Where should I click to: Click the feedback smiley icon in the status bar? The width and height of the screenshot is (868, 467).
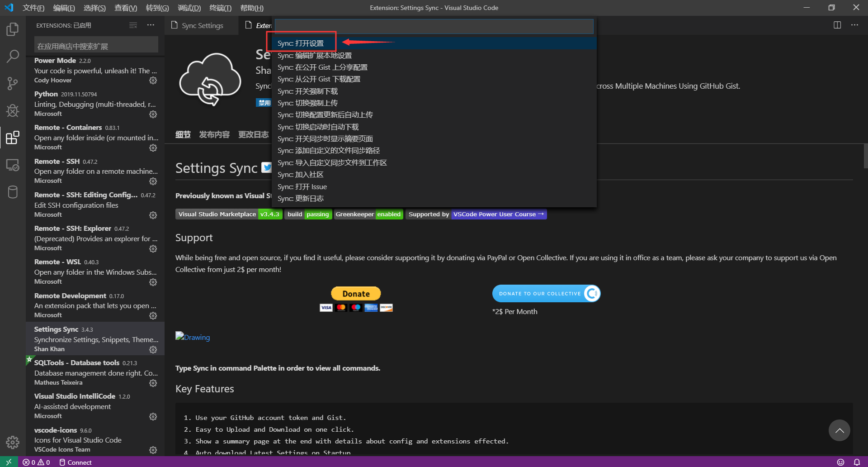840,462
